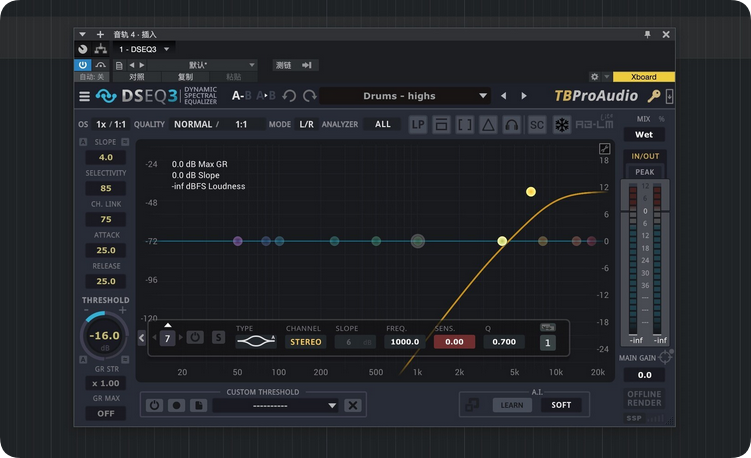Click the main gain auto target icon

(665, 357)
